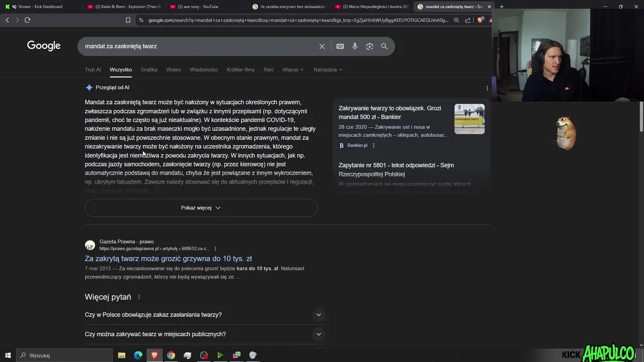Switch to the Krótkie filmy tab

pyautogui.click(x=240, y=70)
